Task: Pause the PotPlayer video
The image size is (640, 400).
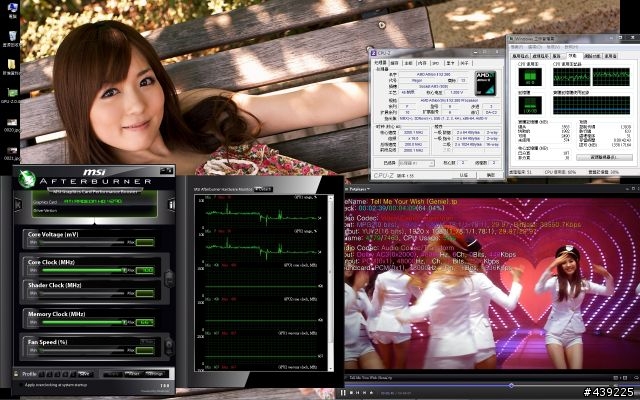Action: click(x=343, y=393)
